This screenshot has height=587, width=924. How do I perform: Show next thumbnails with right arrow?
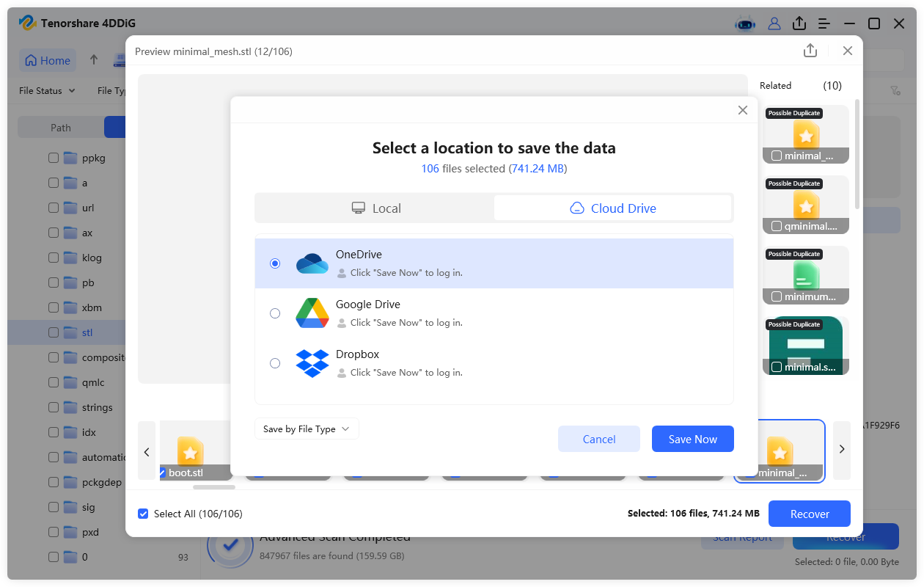coord(842,449)
